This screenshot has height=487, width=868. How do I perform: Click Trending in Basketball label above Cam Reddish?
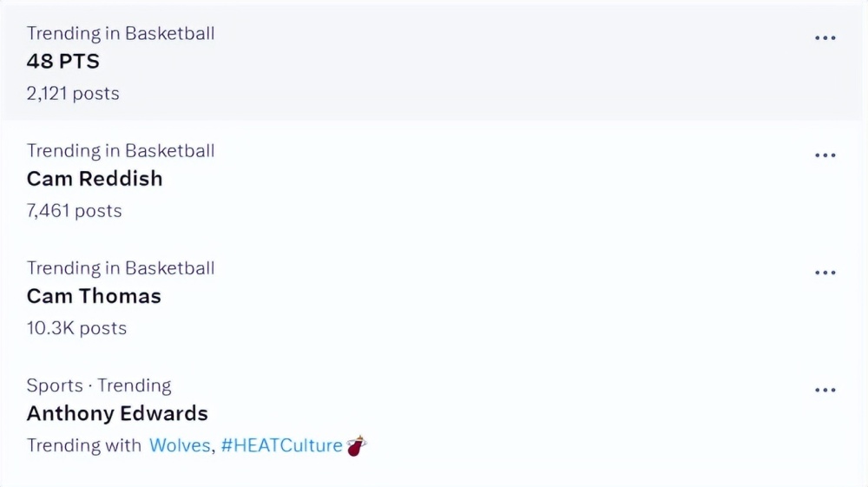click(x=121, y=150)
